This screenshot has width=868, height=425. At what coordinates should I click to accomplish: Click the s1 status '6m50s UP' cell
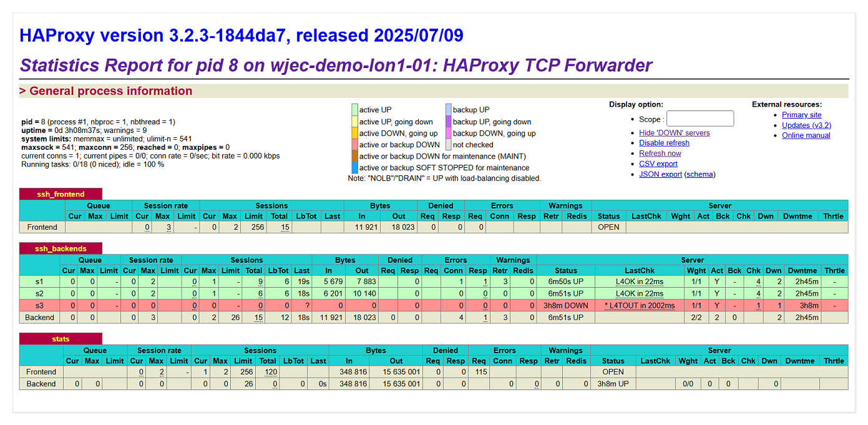(566, 282)
